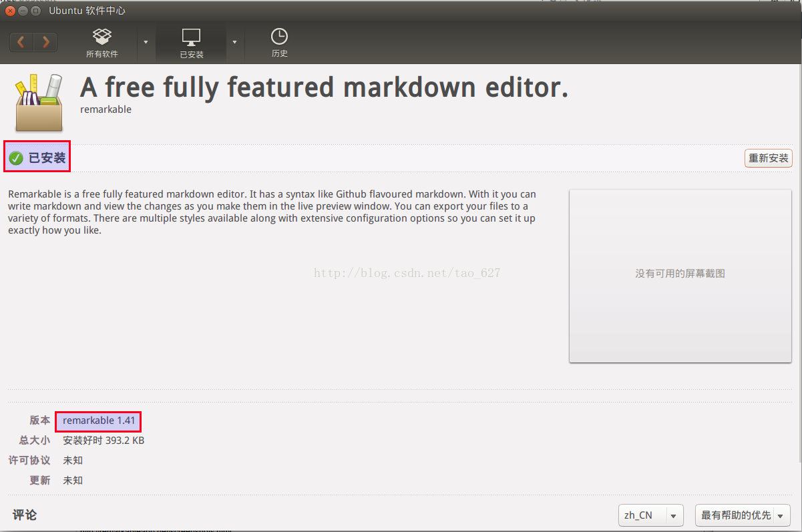The image size is (802, 532).
Task: Maximize the Ubuntu 软件中心 window
Action: pyautogui.click(x=35, y=11)
